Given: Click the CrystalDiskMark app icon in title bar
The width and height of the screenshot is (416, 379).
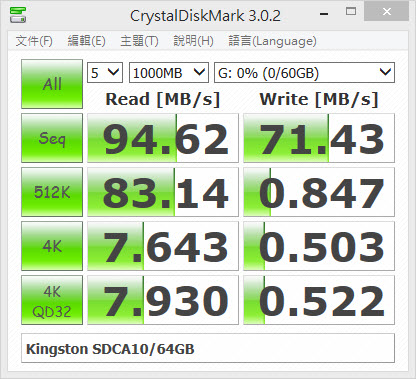Looking at the screenshot, I should coord(18,15).
